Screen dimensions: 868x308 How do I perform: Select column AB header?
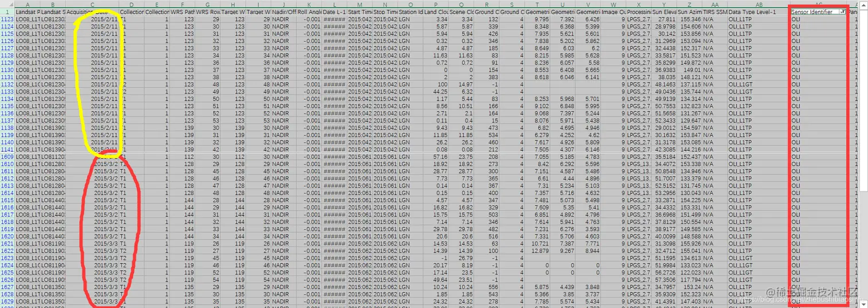point(758,4)
